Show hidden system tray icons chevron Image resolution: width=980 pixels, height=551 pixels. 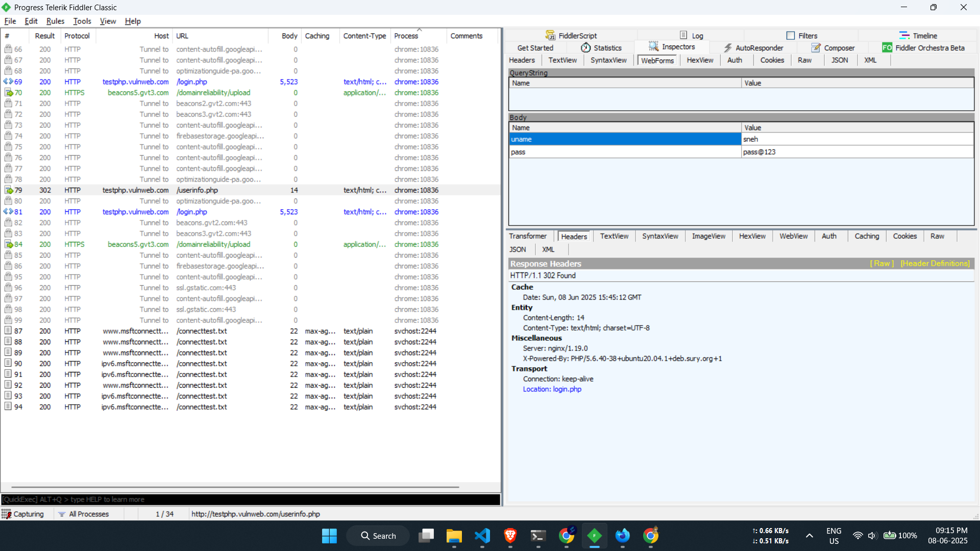click(810, 536)
